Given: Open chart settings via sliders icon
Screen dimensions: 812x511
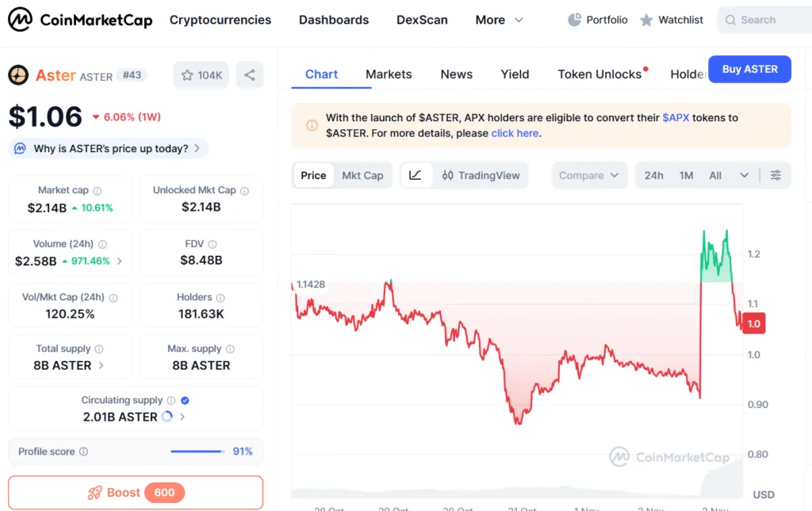Looking at the screenshot, I should tap(774, 175).
